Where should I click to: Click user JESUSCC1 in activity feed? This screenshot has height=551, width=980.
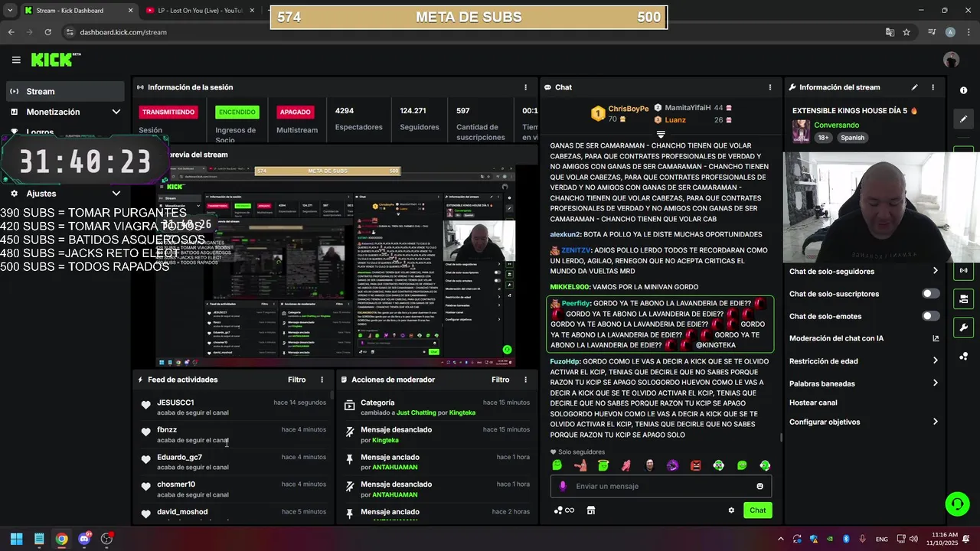(x=175, y=403)
